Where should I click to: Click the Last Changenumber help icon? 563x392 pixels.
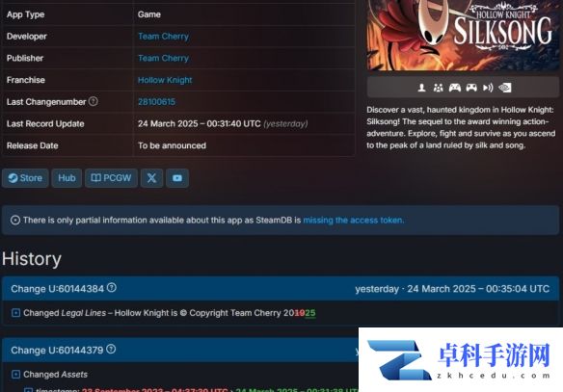93,101
